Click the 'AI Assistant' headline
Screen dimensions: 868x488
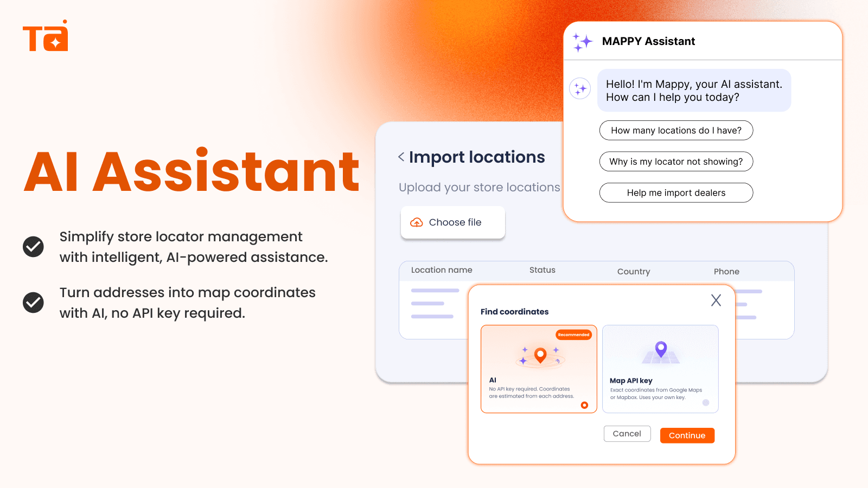192,171
